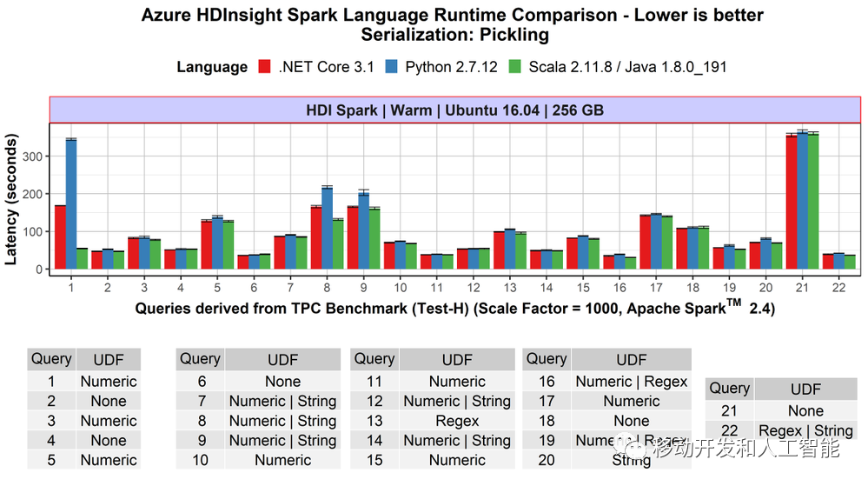The height and width of the screenshot is (486, 868).
Task: Click the red .NET bar for query 21
Action: 792,203
